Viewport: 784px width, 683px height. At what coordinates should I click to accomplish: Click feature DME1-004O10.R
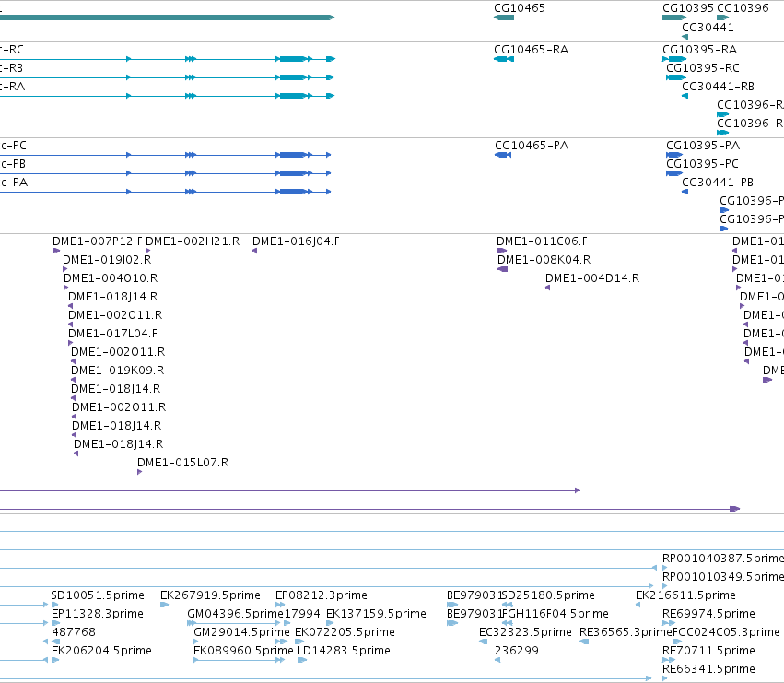(111, 278)
